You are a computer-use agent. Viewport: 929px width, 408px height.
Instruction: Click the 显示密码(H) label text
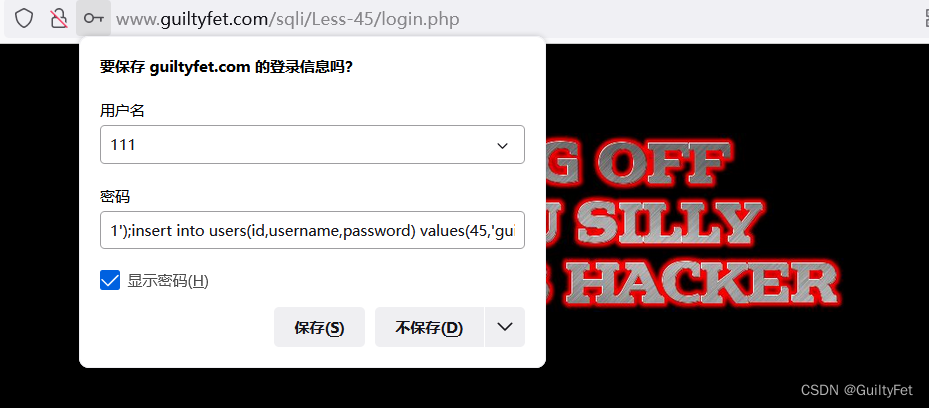click(x=168, y=281)
